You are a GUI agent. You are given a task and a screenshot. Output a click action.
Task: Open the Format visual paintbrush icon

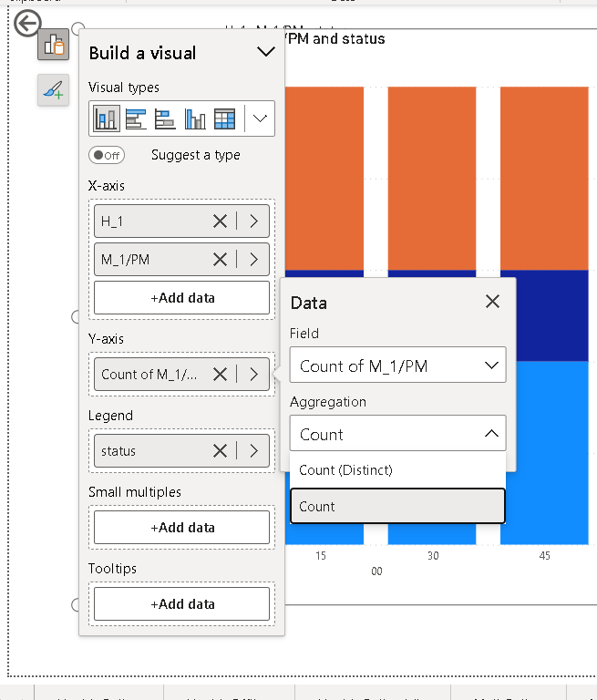pyautogui.click(x=54, y=89)
